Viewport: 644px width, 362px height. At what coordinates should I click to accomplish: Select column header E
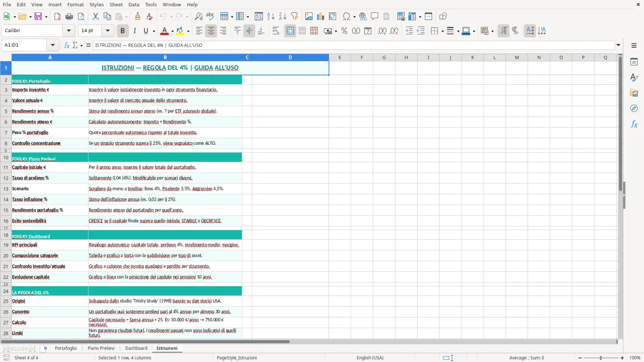click(340, 57)
